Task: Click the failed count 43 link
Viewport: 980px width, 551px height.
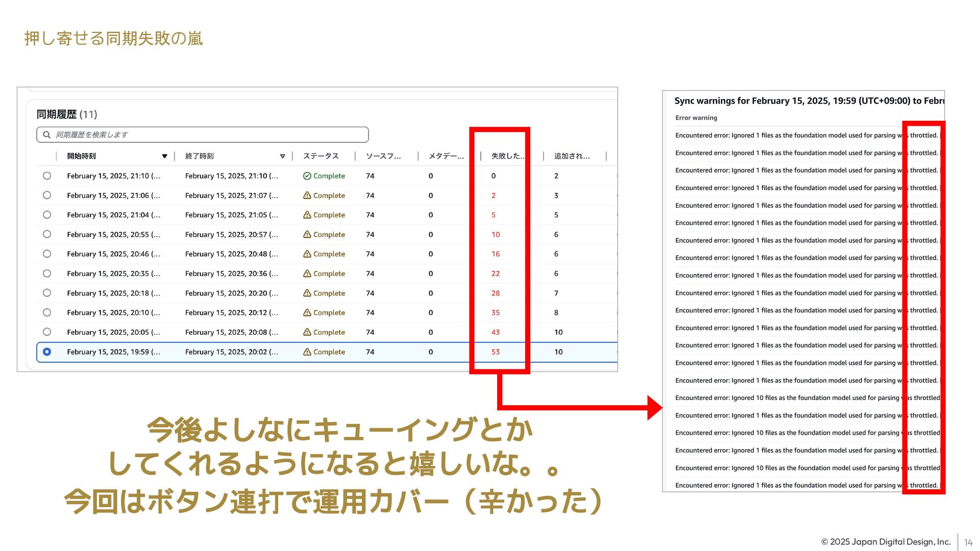Action: point(495,332)
